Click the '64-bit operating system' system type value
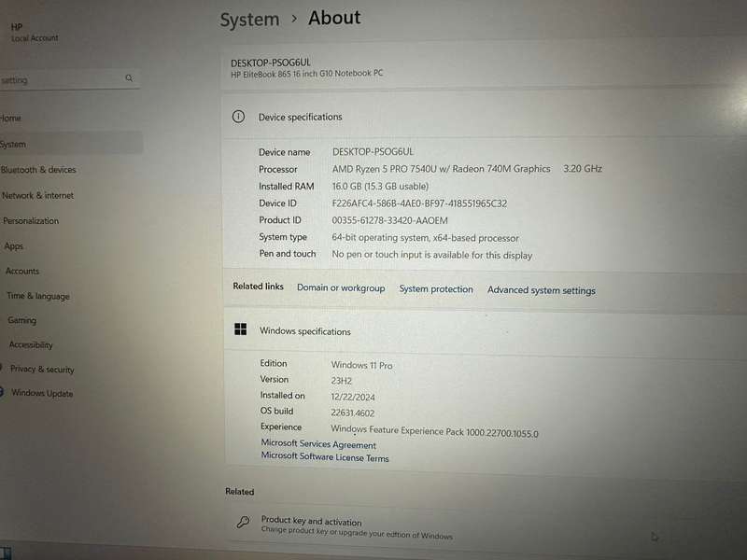This screenshot has height=560, width=747. pyautogui.click(x=425, y=238)
